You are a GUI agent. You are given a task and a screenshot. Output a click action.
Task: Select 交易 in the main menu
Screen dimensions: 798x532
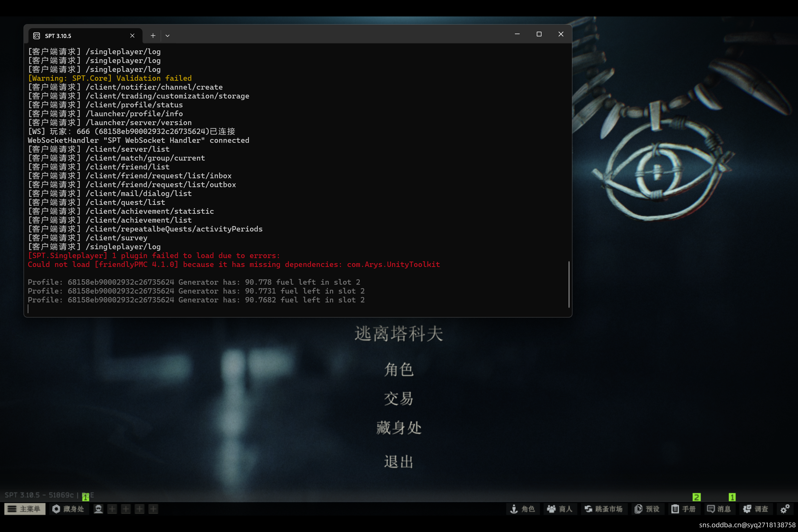399,399
